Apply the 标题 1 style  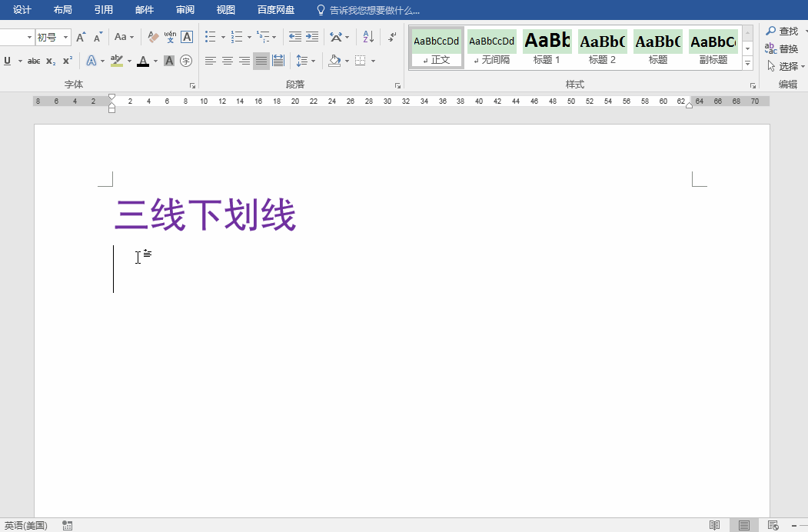click(x=547, y=48)
